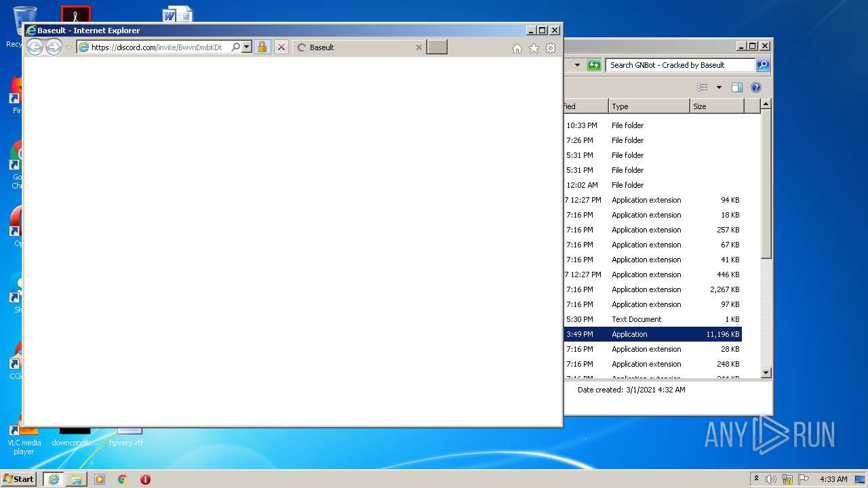
Task: Refresh the Explorer folder view
Action: tap(594, 65)
